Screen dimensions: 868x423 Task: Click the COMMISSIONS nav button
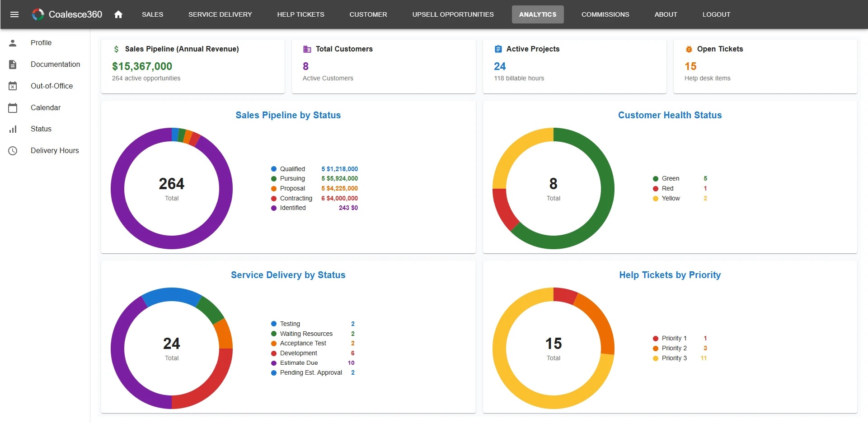point(605,14)
